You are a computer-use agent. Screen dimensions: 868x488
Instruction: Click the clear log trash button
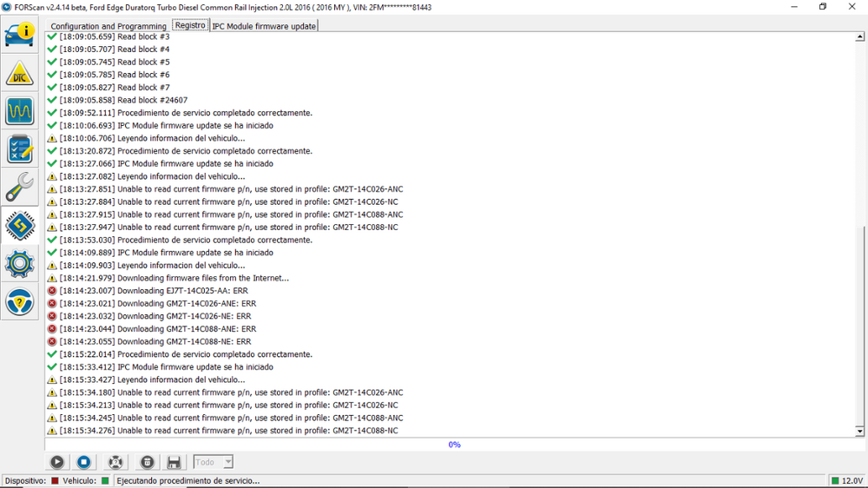point(147,462)
